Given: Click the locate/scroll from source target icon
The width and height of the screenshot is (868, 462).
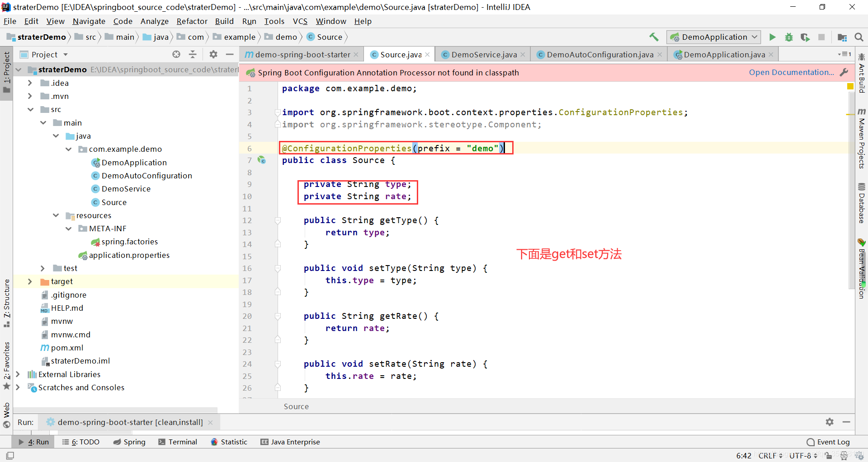Looking at the screenshot, I should [x=176, y=55].
